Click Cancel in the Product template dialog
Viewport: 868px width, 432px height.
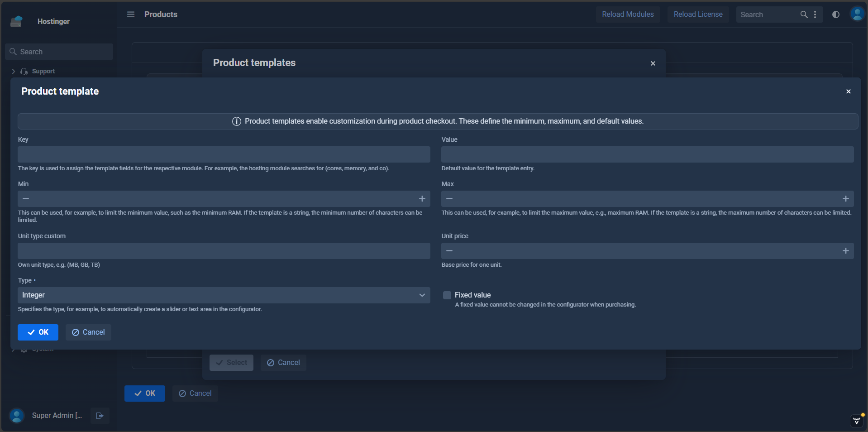(88, 332)
